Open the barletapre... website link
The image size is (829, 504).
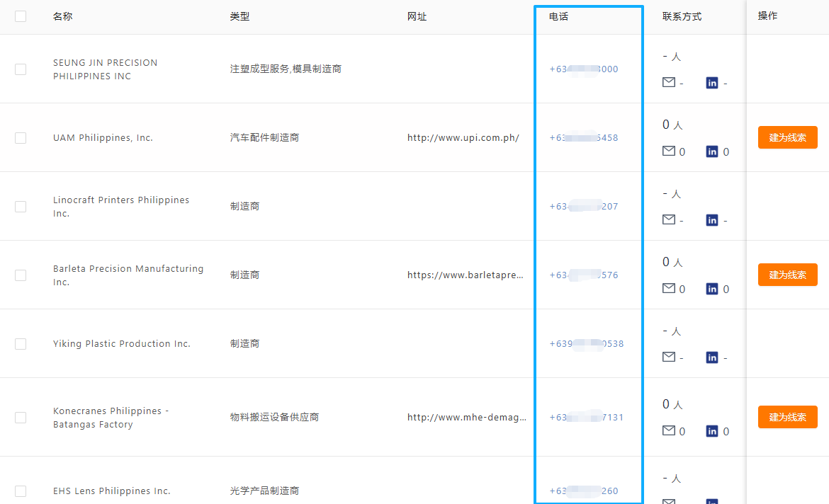pyautogui.click(x=466, y=275)
